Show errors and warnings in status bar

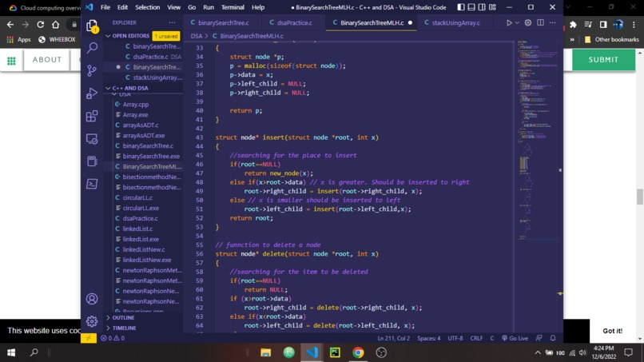[113, 338]
